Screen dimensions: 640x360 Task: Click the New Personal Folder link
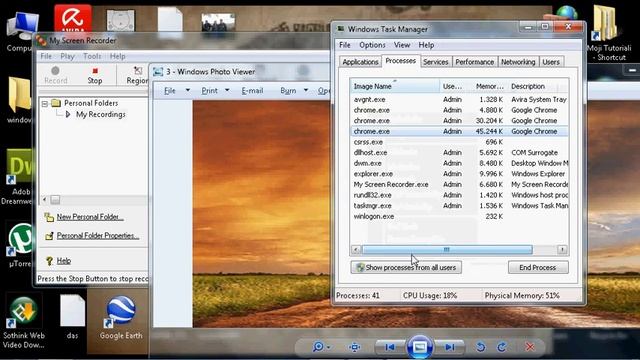point(90,217)
